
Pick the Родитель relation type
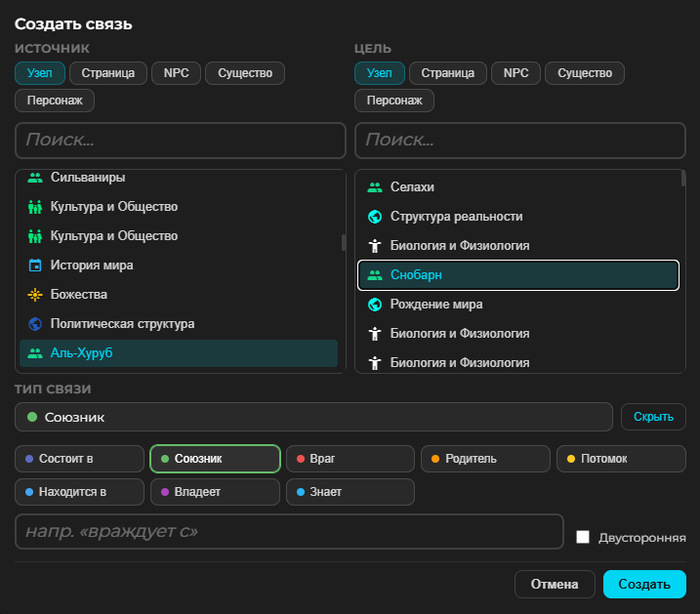[486, 459]
